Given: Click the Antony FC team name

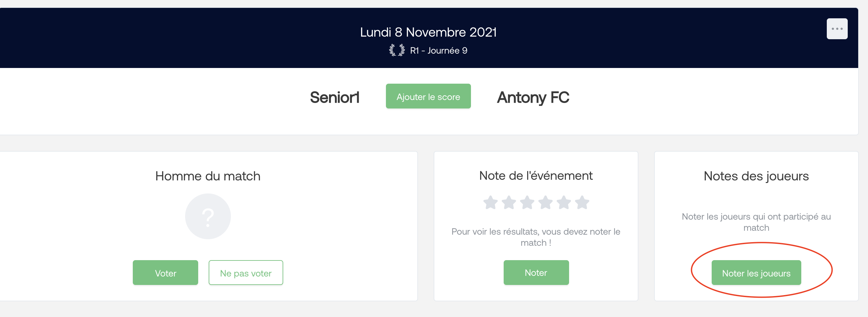Looking at the screenshot, I should click(533, 98).
